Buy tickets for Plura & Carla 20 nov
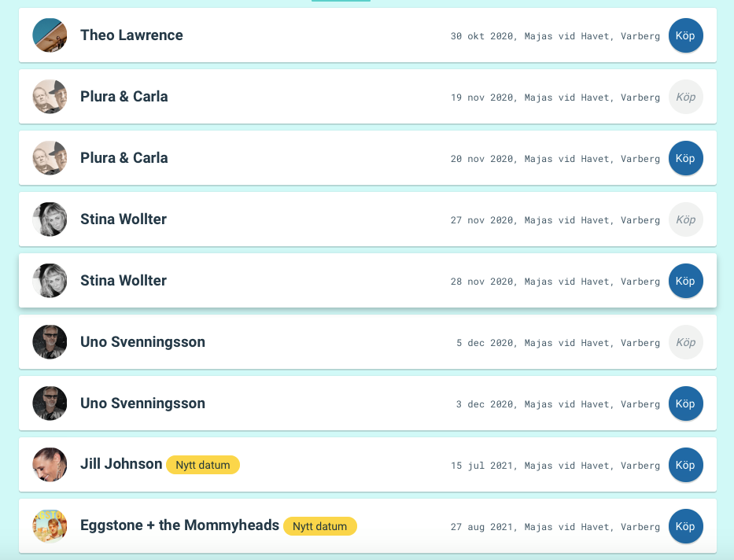This screenshot has height=560, width=734. (685, 158)
